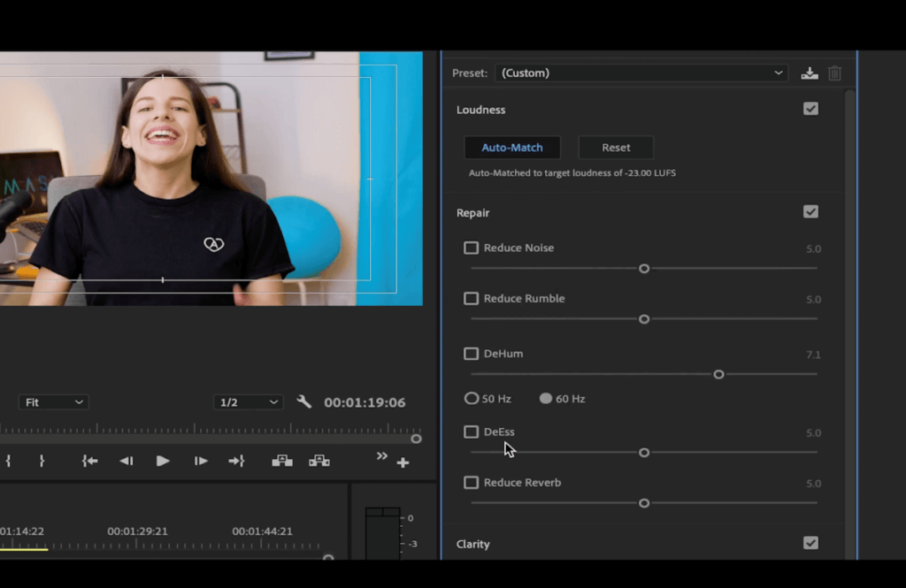The image size is (906, 588).
Task: Jump to the Out point marker
Action: click(x=237, y=460)
